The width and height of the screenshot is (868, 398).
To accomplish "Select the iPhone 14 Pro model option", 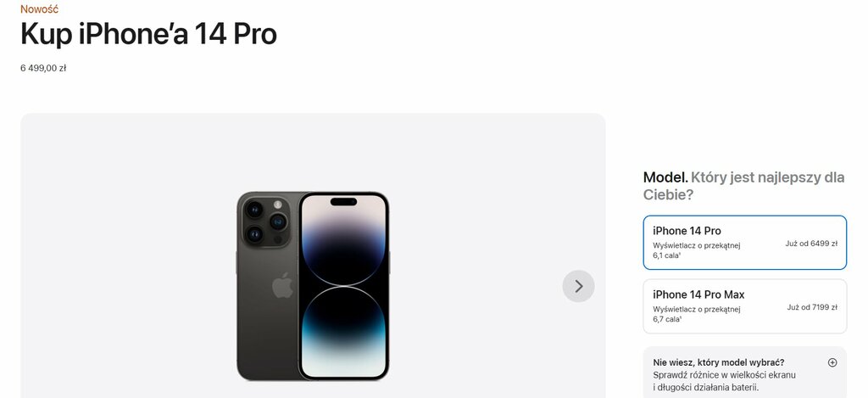I will pyautogui.click(x=744, y=243).
